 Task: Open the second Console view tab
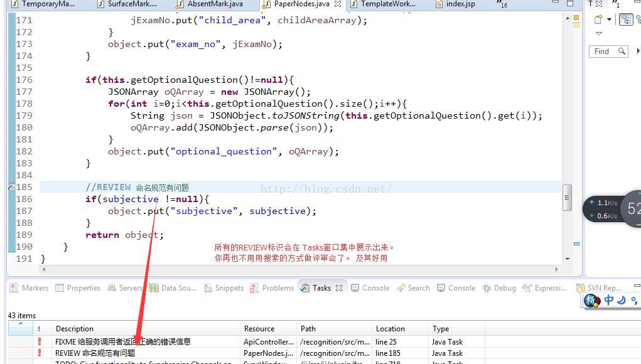456,288
